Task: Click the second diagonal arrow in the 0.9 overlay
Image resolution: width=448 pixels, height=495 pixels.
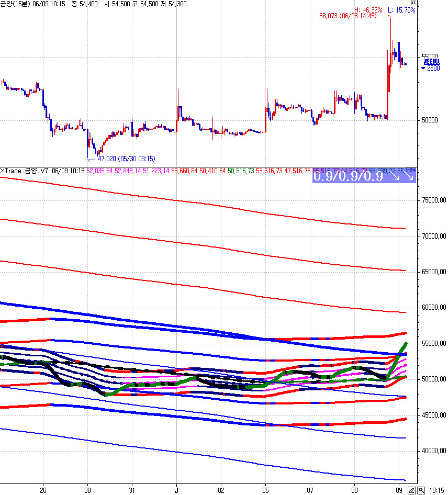Action: (409, 177)
